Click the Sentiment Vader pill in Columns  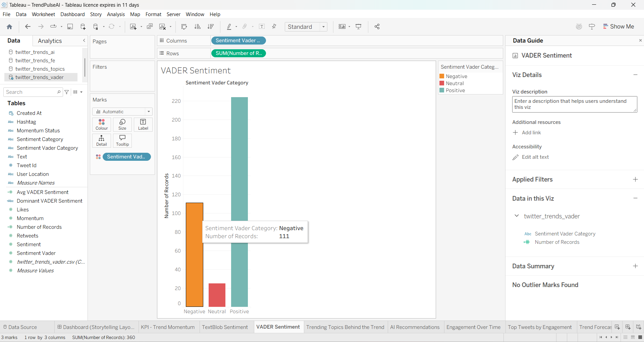[x=238, y=41]
